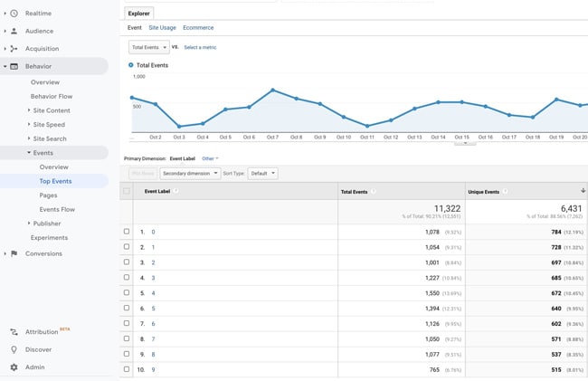Check the box for event label 2
The width and height of the screenshot is (588, 381).
click(x=127, y=262)
